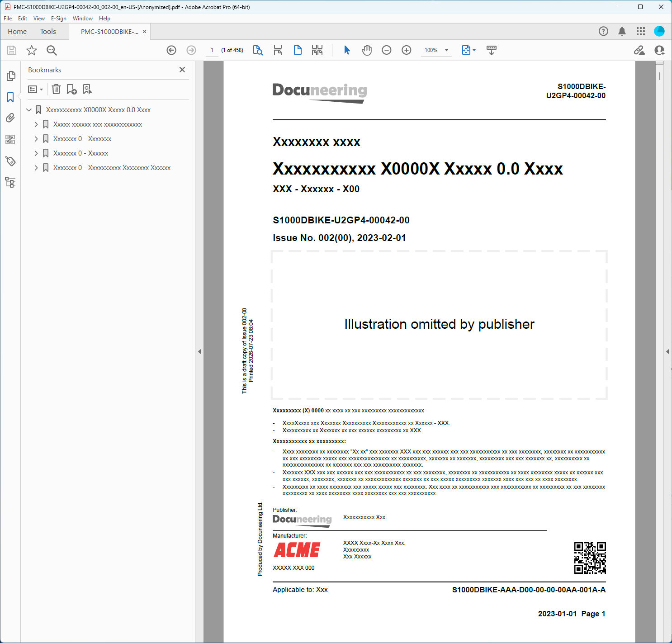Open the Window menu
Screen dimensions: 672x643
[83, 19]
